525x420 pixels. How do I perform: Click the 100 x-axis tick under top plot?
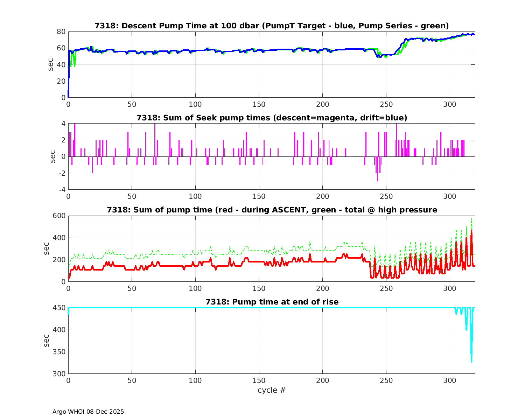(x=195, y=104)
